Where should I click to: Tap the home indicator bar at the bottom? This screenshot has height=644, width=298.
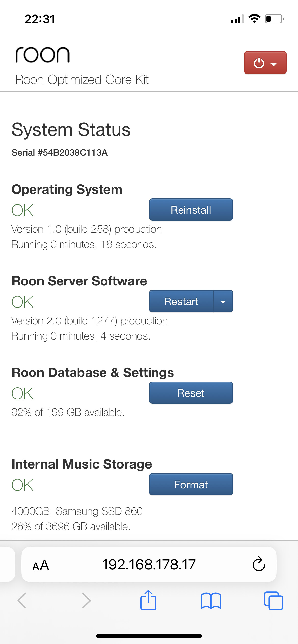click(149, 636)
